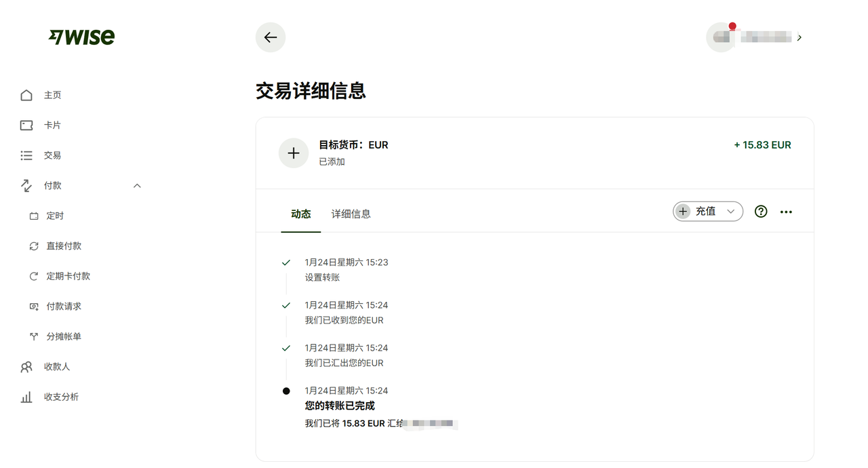Open the 主页 (Home) sidebar icon
This screenshot has height=468, width=868.
(x=25, y=95)
